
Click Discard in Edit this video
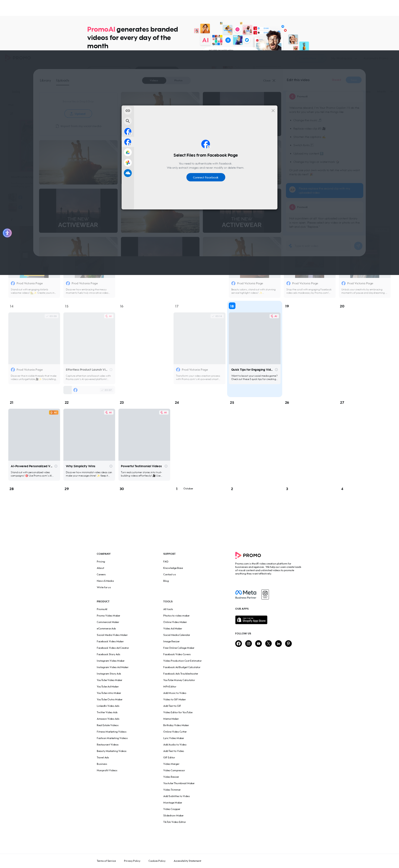pos(336,80)
